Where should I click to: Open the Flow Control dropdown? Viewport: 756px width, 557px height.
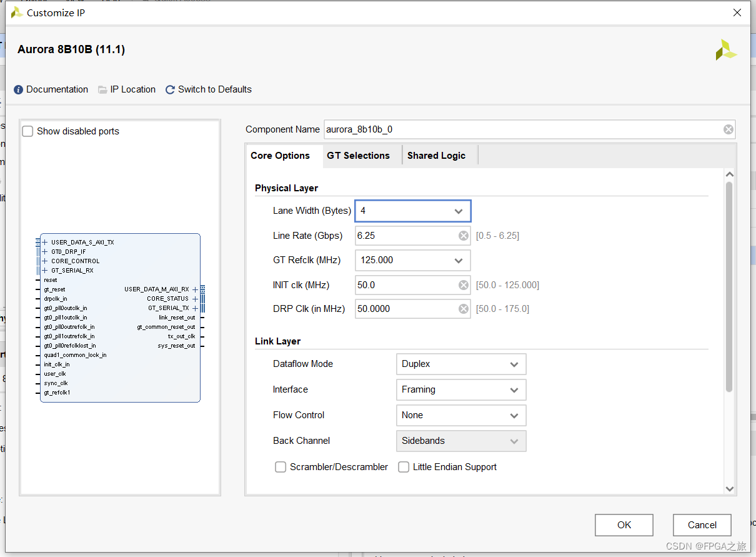click(461, 415)
